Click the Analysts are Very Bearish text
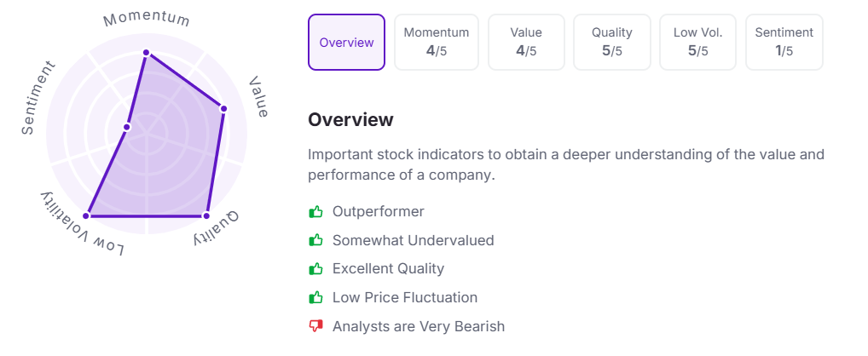The height and width of the screenshot is (356, 868). pos(418,326)
